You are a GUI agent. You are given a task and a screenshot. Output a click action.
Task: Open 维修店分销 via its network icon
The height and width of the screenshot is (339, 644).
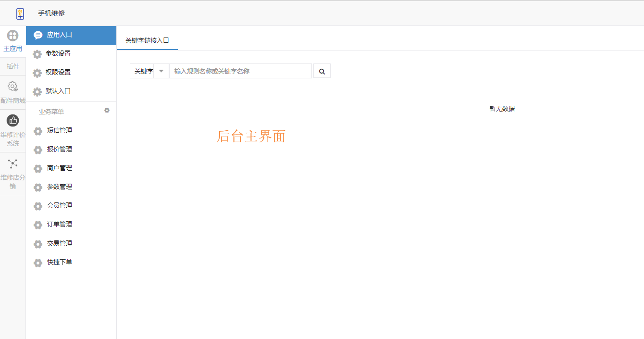(x=12, y=163)
